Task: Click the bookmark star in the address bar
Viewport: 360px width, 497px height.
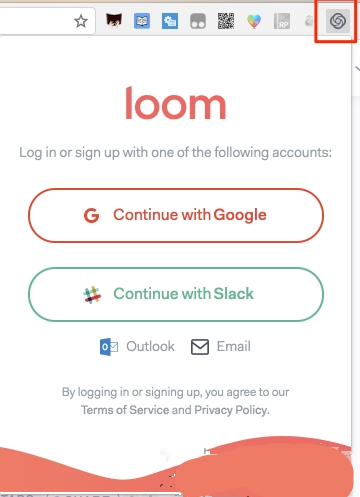Action: pyautogui.click(x=81, y=21)
